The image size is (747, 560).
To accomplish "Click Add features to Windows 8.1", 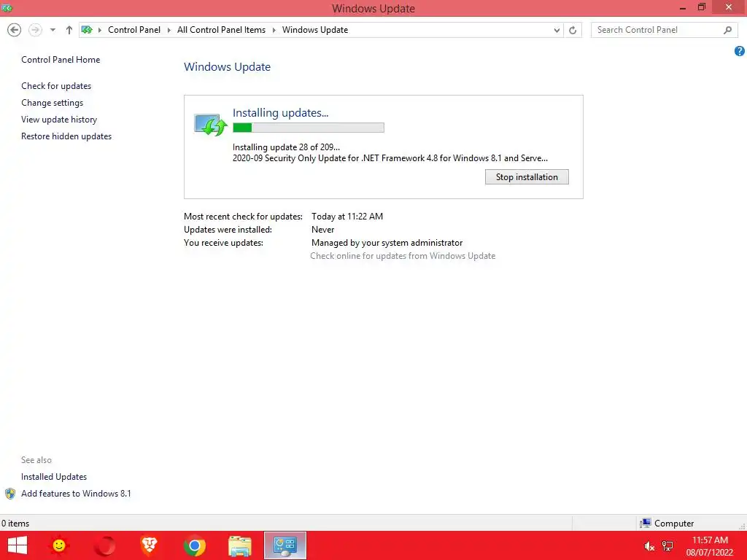I will pyautogui.click(x=76, y=494).
